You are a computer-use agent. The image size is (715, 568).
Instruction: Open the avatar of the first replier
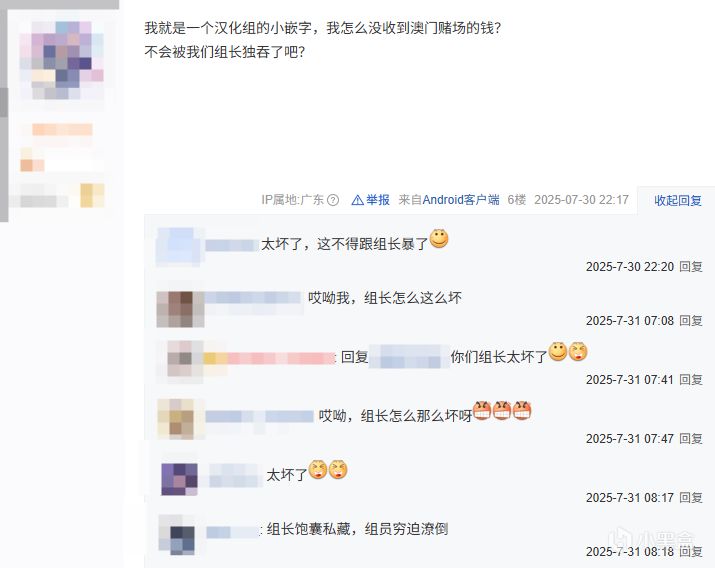point(178,247)
